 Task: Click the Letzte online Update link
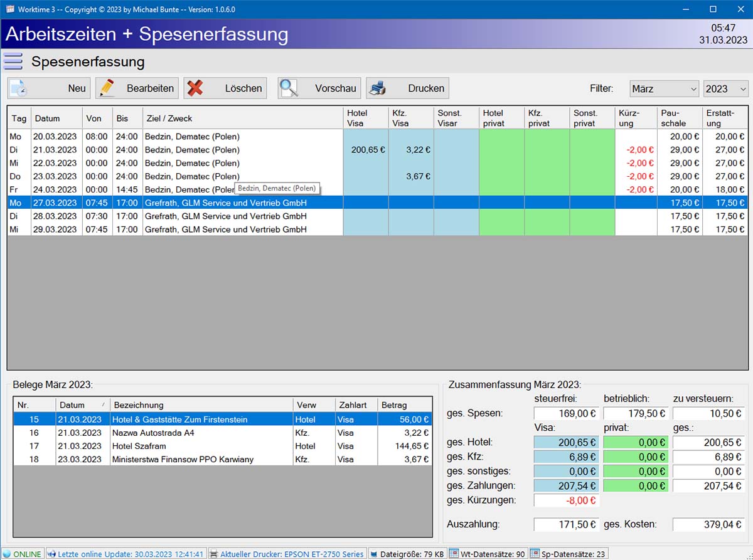click(x=131, y=554)
